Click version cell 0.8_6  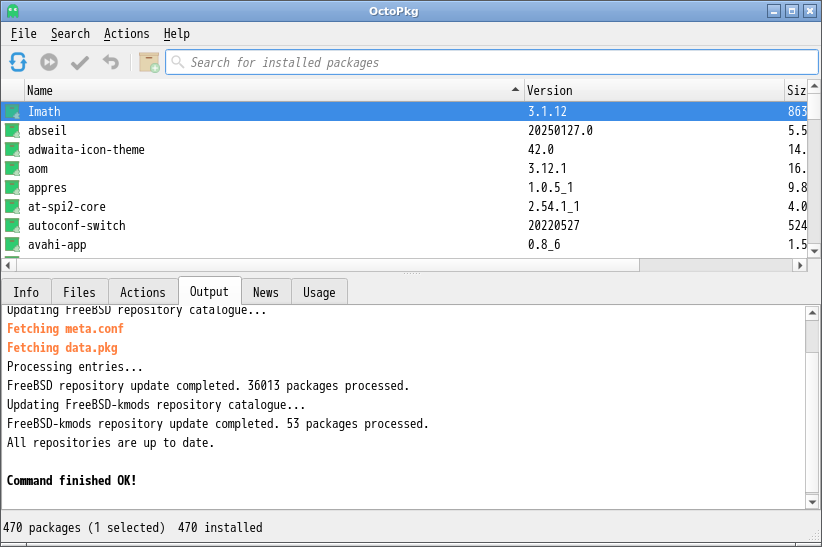[x=544, y=244]
